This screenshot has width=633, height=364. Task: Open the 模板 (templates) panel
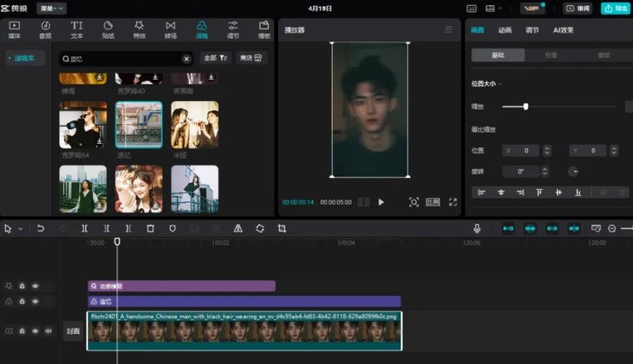tap(264, 30)
